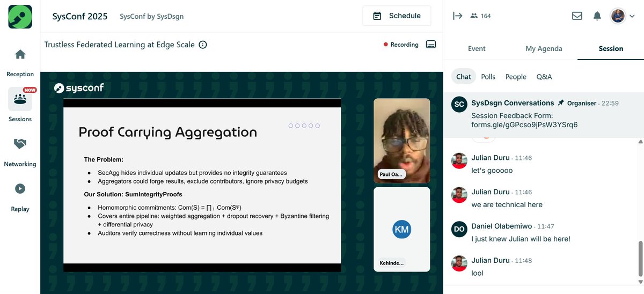Select Paul's video tile

[x=402, y=141]
